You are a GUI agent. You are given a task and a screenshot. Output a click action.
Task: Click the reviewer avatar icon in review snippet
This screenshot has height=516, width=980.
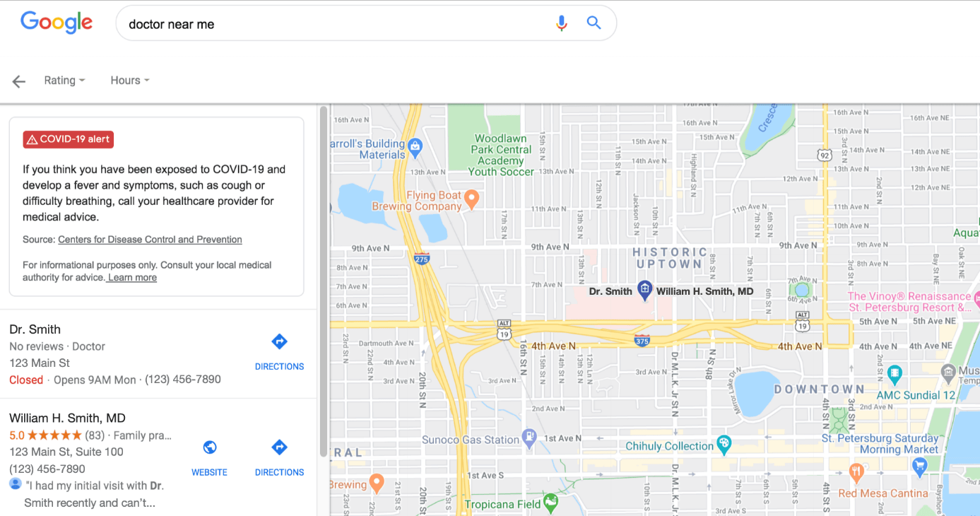click(x=16, y=484)
